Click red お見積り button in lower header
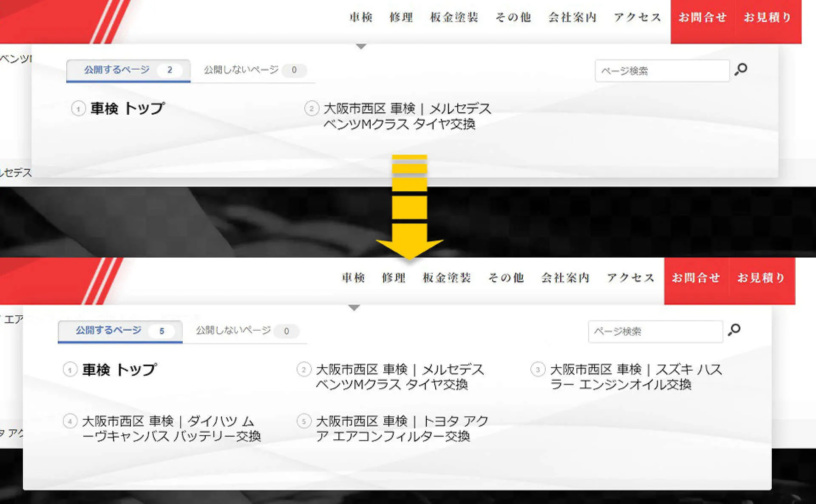Image resolution: width=816 pixels, height=504 pixels. pos(762,281)
